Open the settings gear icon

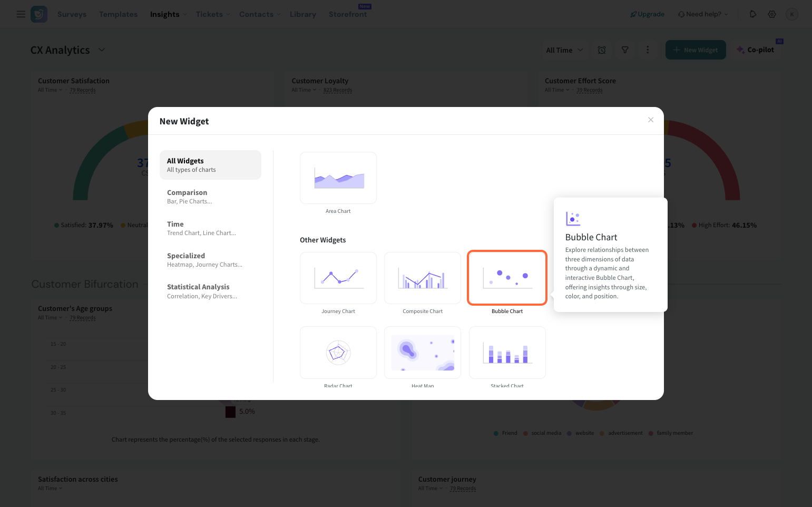[772, 14]
